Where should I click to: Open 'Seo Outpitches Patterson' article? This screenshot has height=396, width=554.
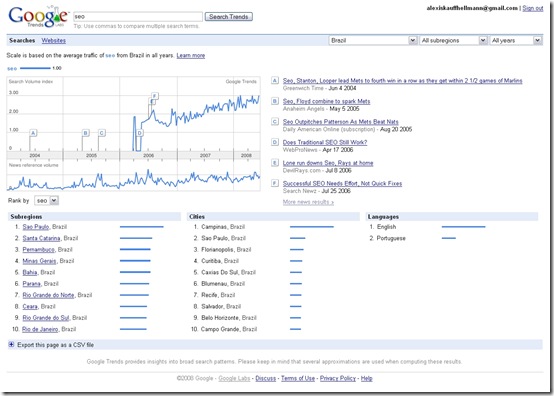(x=341, y=122)
